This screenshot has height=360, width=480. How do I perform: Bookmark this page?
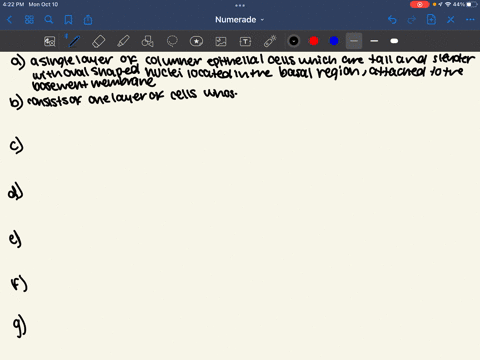(68, 20)
